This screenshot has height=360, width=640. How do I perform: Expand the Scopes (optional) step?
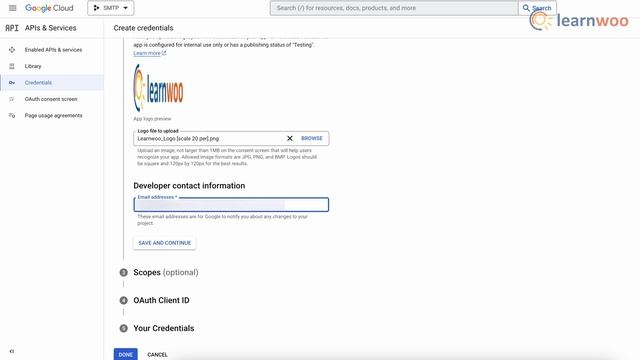[x=165, y=272]
